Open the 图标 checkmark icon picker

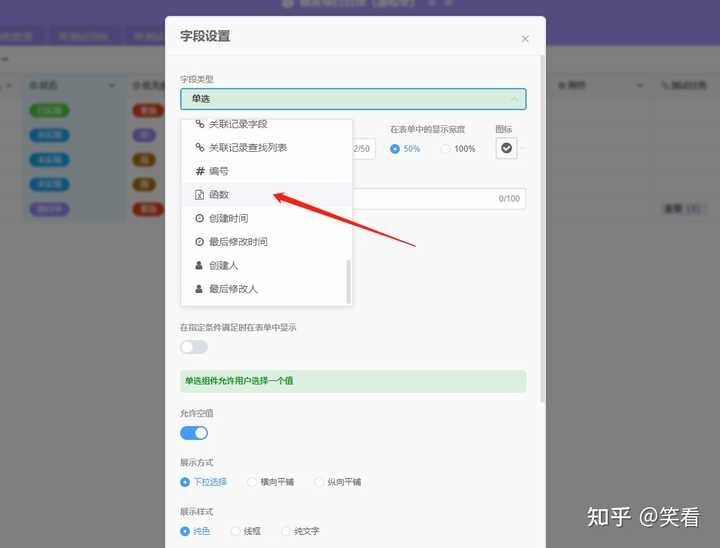[506, 148]
